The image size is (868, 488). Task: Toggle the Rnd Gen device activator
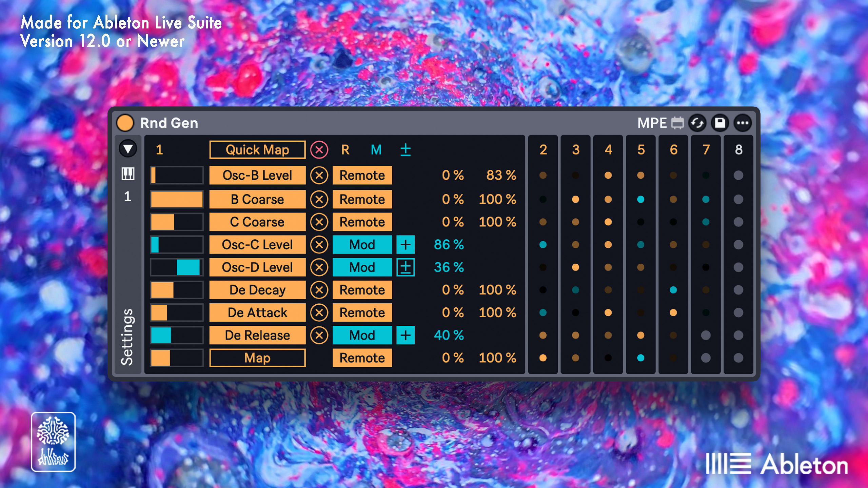click(x=125, y=123)
